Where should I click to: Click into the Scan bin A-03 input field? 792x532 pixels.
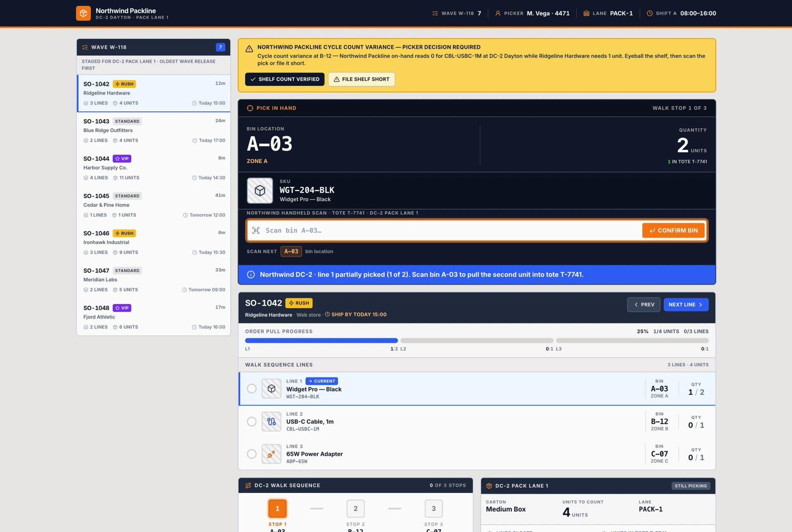(x=452, y=231)
